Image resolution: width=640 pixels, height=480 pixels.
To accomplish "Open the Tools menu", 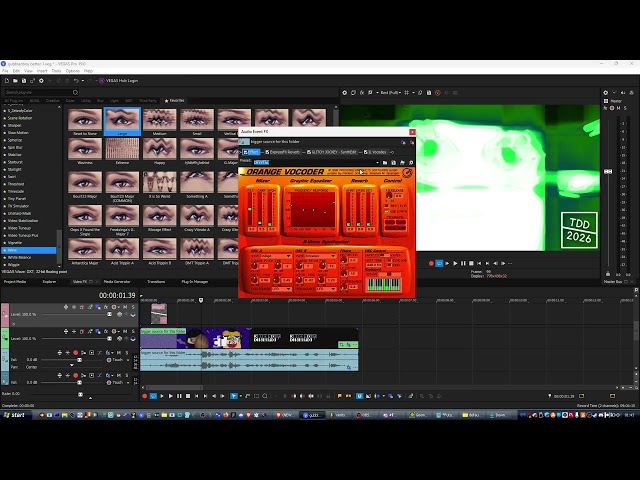I will pos(56,71).
